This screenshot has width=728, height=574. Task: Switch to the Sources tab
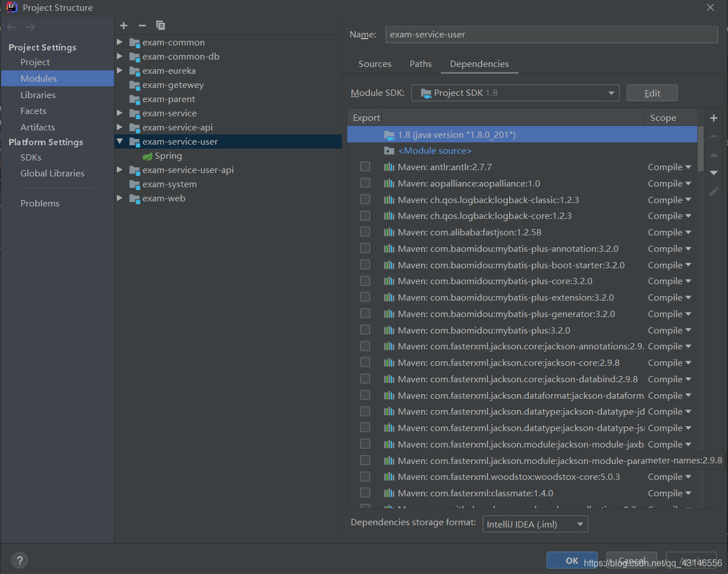375,64
